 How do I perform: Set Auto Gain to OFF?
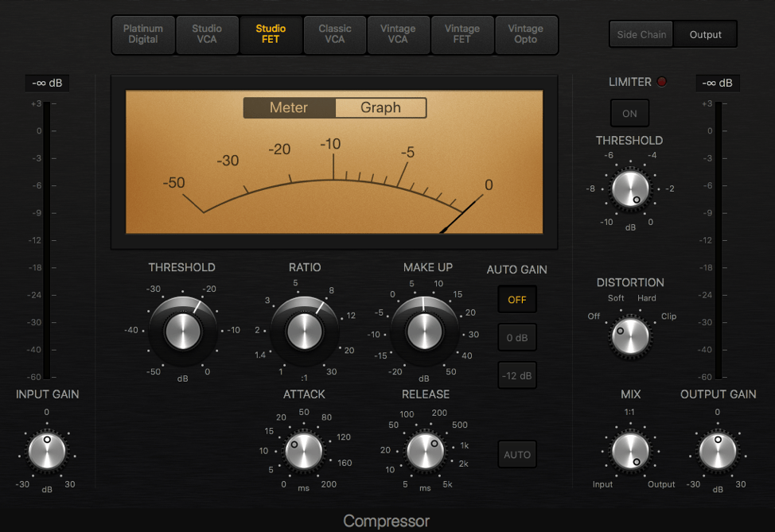tap(517, 299)
